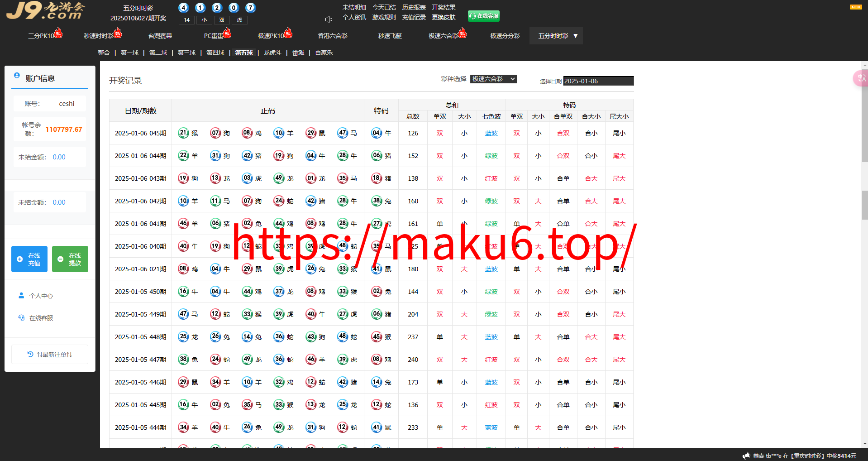Open online customer service green button

[x=483, y=16]
